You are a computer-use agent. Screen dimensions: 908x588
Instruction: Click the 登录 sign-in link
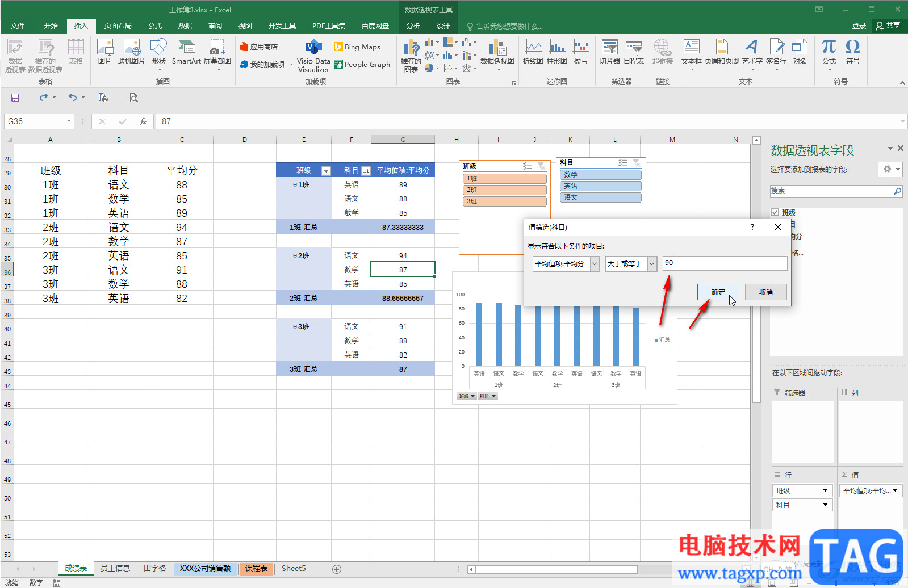click(x=859, y=26)
